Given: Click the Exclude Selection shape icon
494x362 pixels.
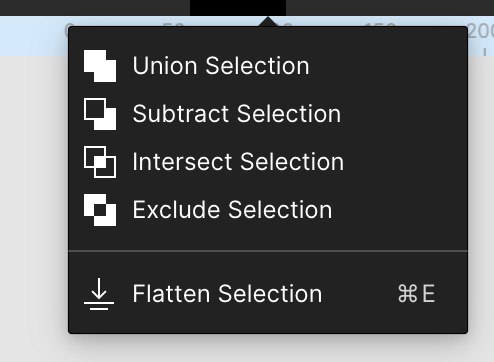Looking at the screenshot, I should click(100, 210).
